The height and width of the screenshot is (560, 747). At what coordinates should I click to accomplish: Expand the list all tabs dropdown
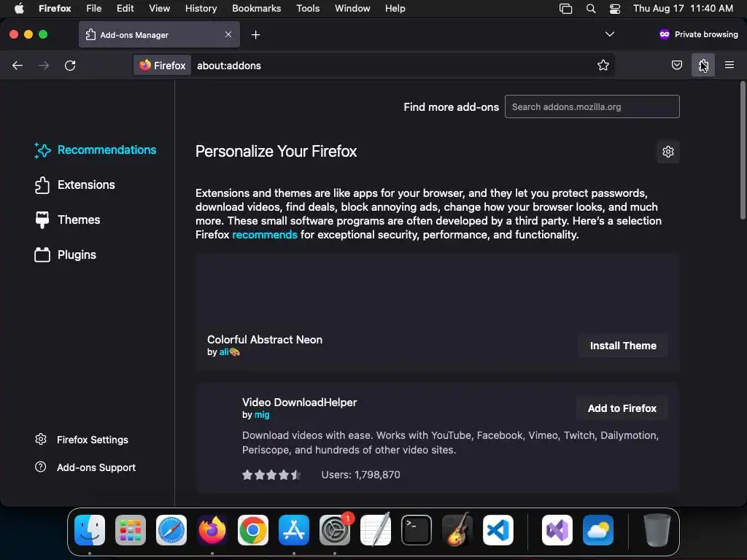(609, 34)
